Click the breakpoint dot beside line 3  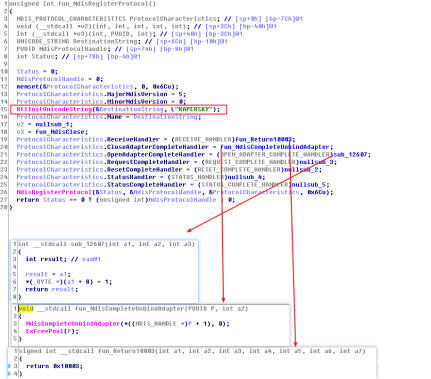coord(9,366)
